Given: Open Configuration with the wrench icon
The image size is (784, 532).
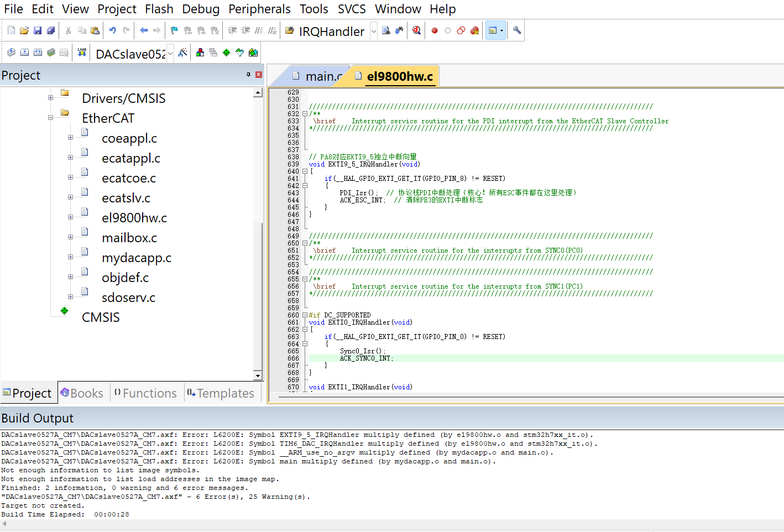Looking at the screenshot, I should (517, 31).
